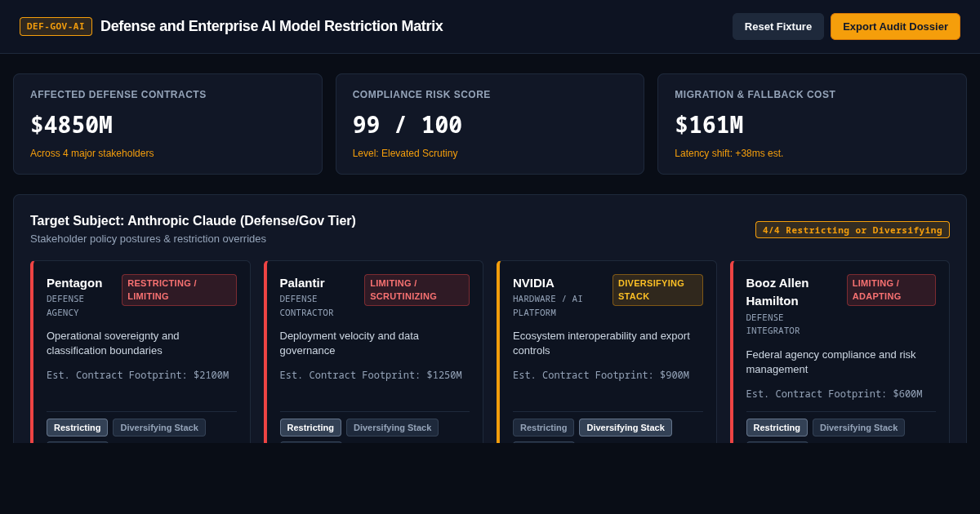Click Pentagon's Est. Contract Footprint: $2100M
Viewport: 980px width, 514px height.
tap(137, 375)
